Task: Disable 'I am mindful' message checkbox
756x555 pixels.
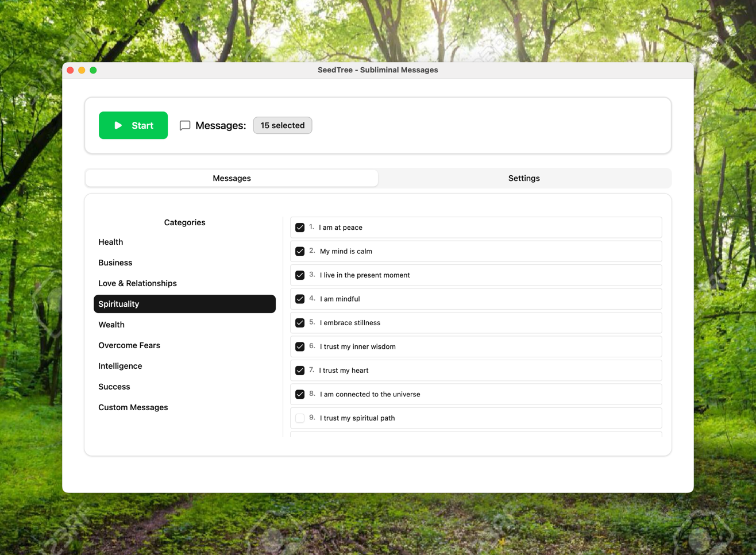Action: [300, 299]
